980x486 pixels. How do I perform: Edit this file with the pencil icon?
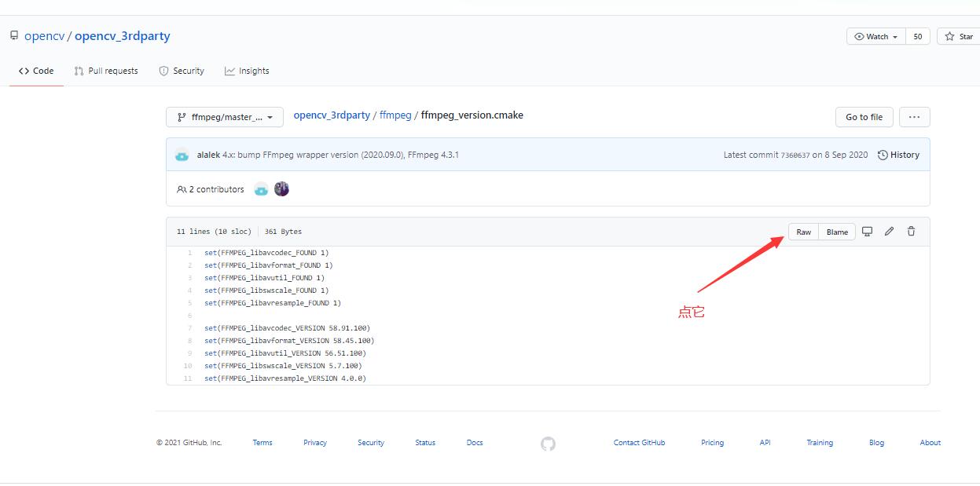click(889, 231)
